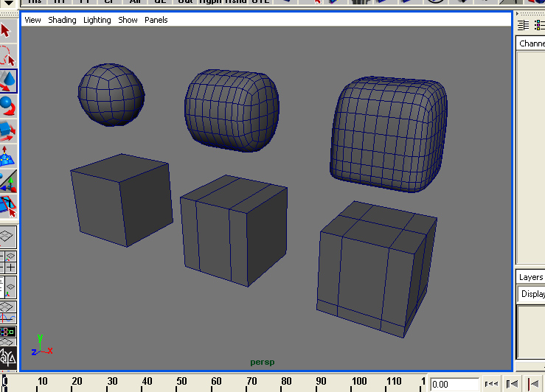Switch to single perspective view layout

7,237
